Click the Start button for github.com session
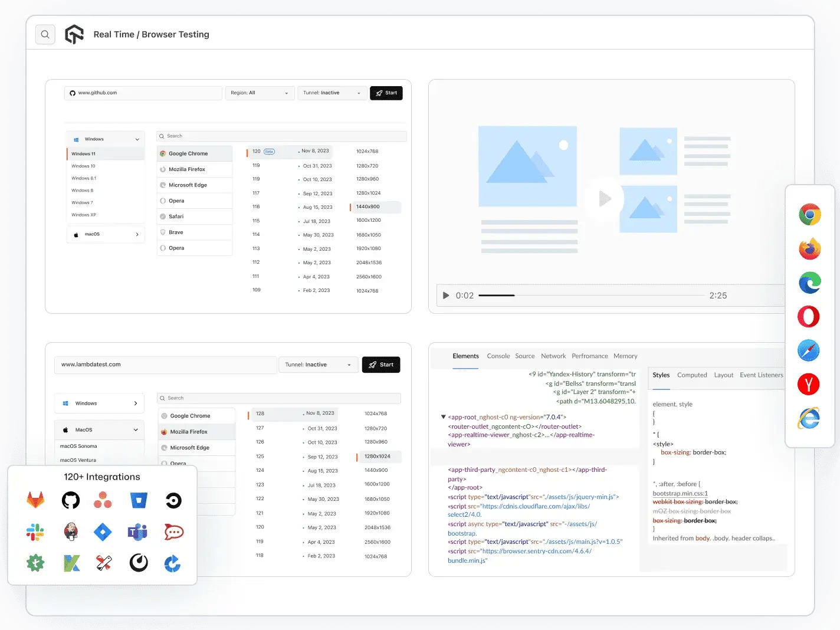 pyautogui.click(x=386, y=93)
